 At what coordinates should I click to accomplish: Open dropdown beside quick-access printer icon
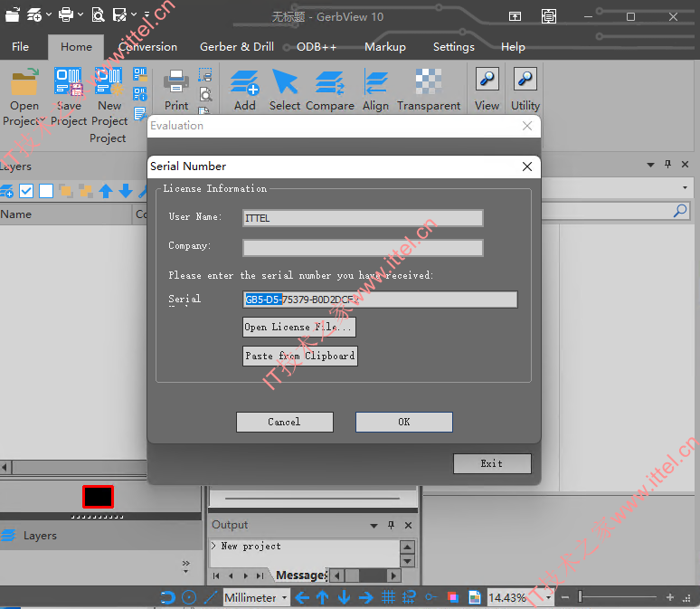(80, 14)
